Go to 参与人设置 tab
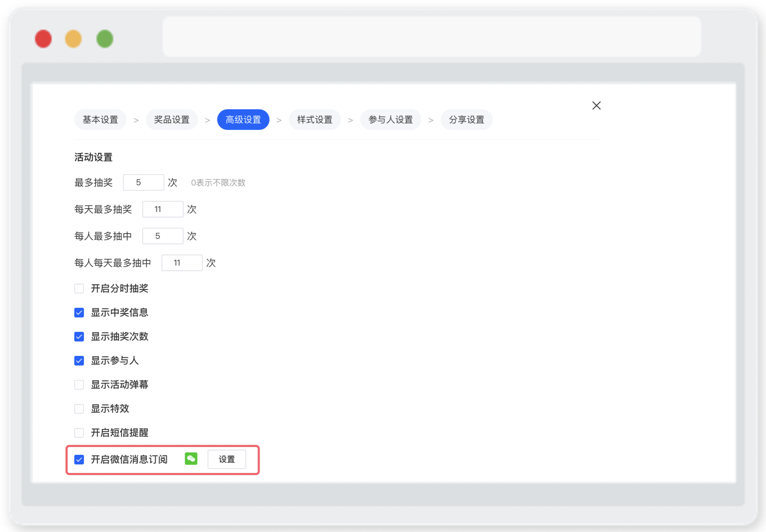 [391, 120]
